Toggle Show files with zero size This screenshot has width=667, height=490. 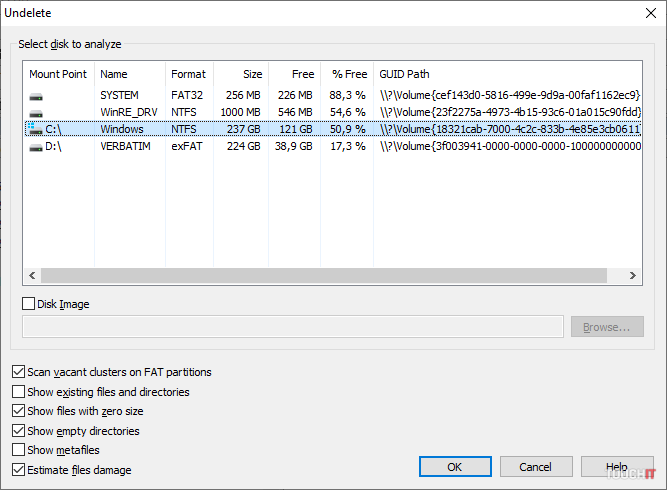[x=18, y=411]
